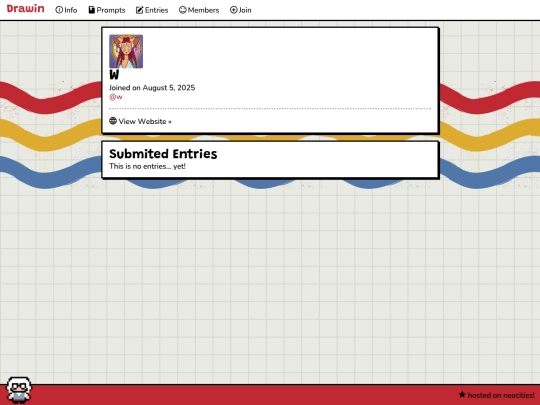Open the View Website link
Screen dimensions: 540x405
[140, 121]
